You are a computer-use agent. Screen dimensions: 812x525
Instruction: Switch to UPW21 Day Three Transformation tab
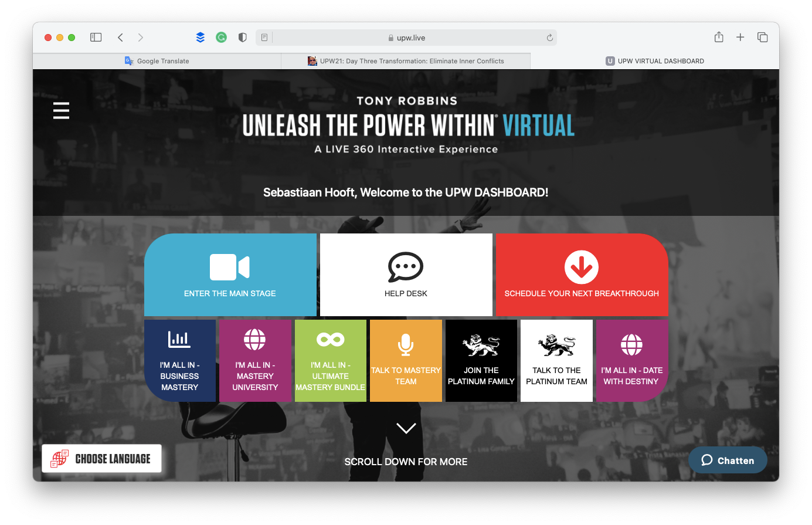point(406,61)
